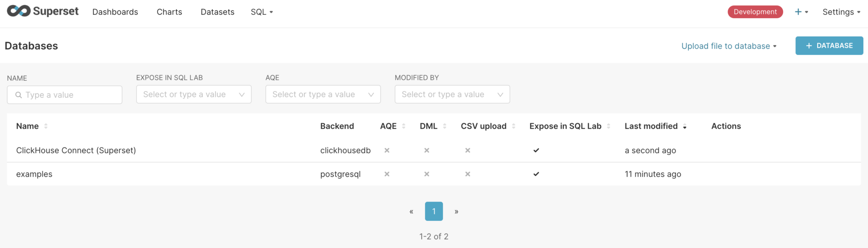
Task: Toggle Expose in SQL Lab checkmark for examples
Action: pyautogui.click(x=536, y=174)
